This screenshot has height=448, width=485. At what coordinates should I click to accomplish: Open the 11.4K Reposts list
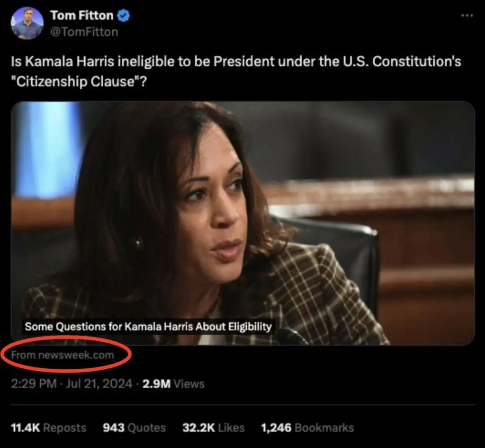[x=48, y=428]
